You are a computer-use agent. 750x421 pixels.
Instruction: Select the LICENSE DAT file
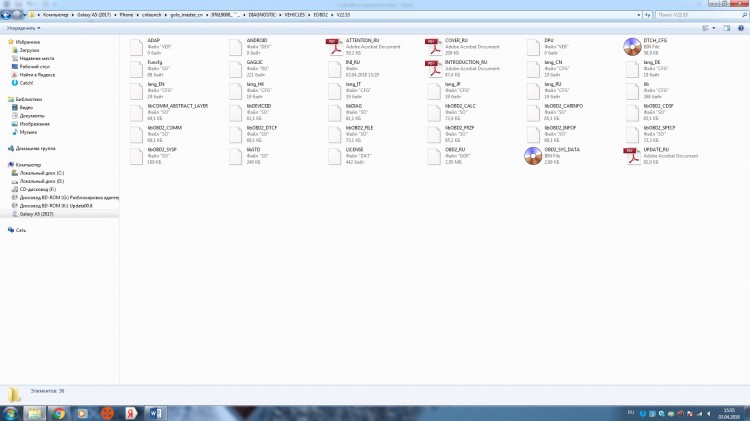[x=336, y=154]
